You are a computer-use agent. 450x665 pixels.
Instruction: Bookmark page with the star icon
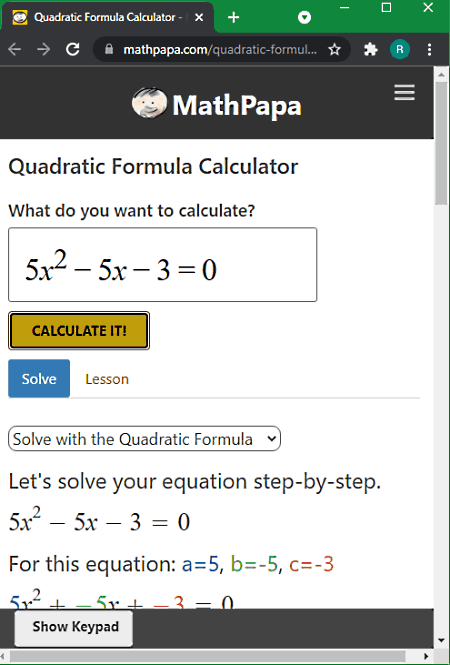tap(335, 50)
